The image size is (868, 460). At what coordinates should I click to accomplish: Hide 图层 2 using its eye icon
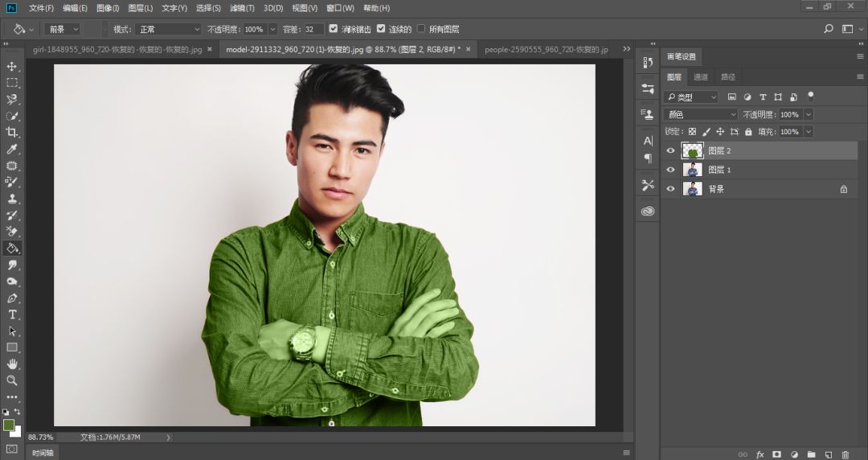[x=671, y=150]
